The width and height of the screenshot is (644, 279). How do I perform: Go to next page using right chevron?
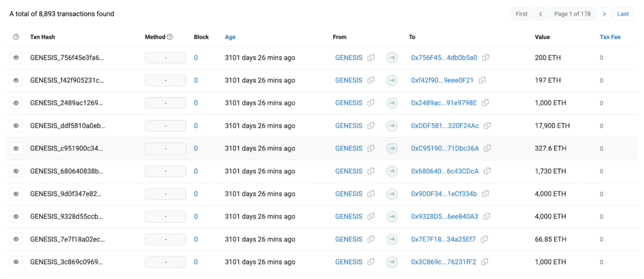tap(604, 14)
